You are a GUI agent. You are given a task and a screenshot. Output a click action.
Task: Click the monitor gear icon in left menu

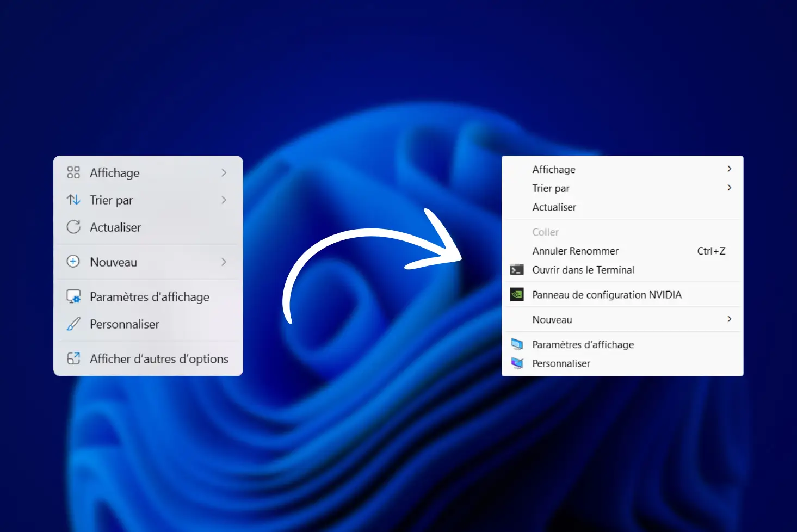point(73,296)
